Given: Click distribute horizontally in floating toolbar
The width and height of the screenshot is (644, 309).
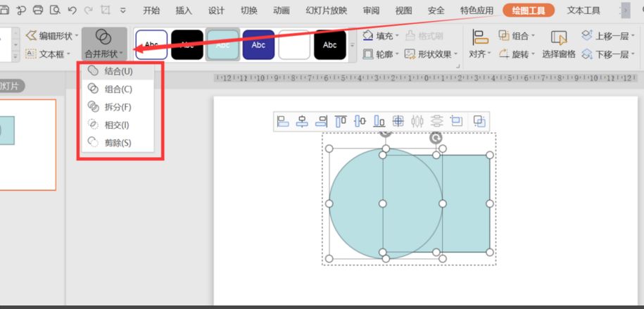Looking at the screenshot, I should (417, 121).
